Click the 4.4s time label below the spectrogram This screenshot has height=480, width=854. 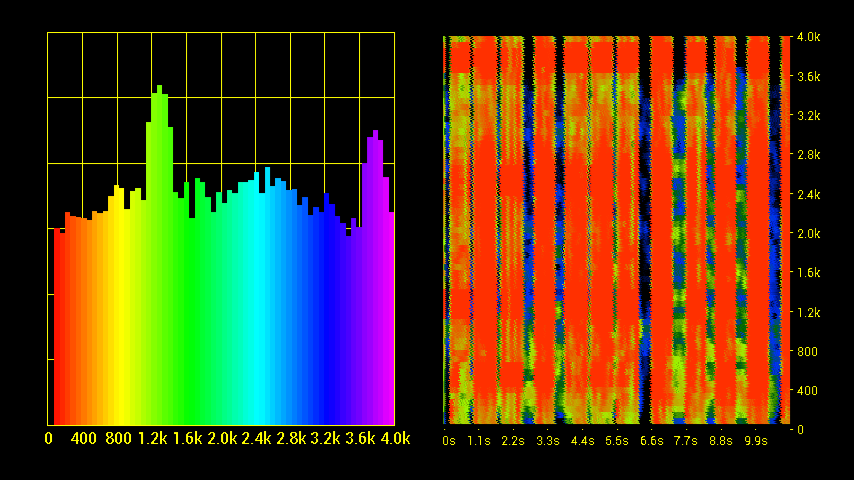click(582, 441)
